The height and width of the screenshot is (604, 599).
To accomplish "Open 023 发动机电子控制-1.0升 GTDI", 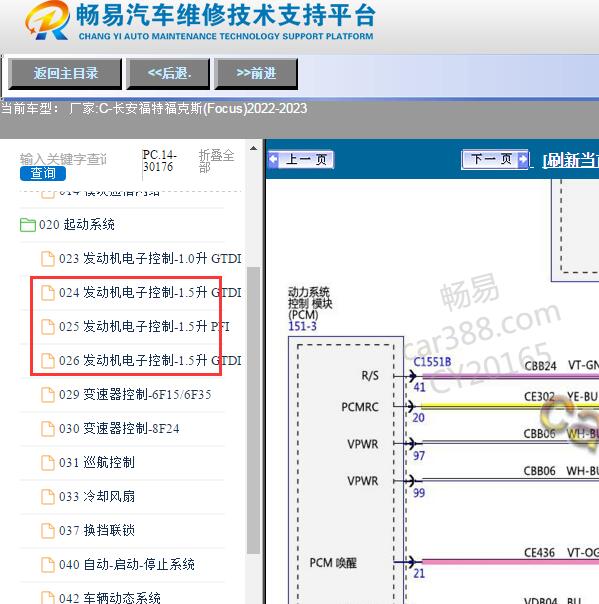I will pos(150,258).
